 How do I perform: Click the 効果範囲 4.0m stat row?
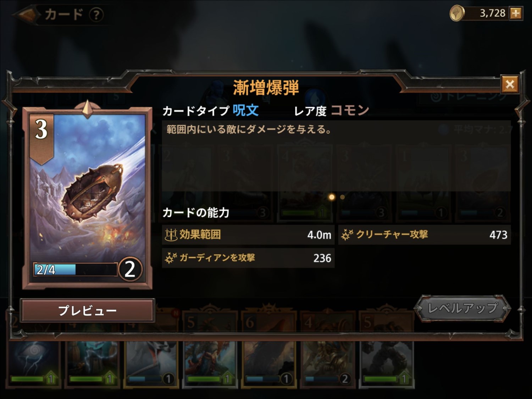248,234
